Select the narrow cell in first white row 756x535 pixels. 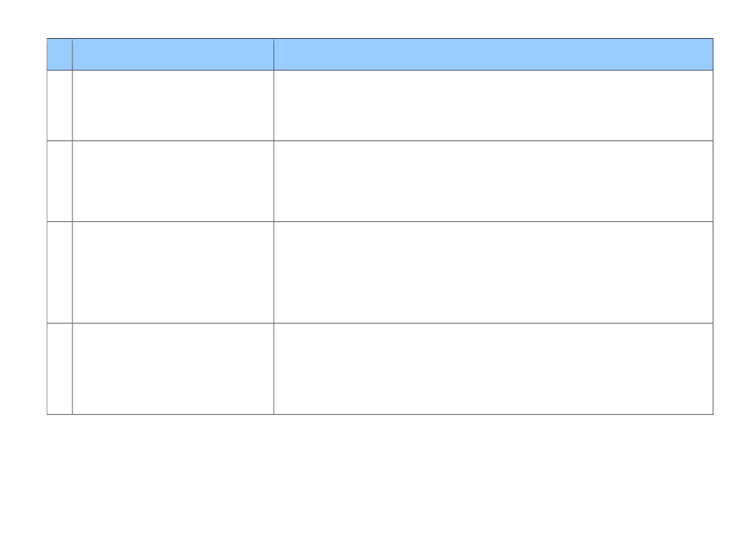tap(59, 105)
